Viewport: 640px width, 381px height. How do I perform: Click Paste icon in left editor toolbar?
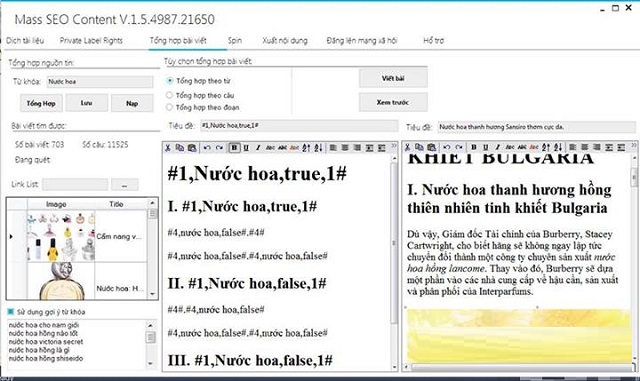[192, 148]
